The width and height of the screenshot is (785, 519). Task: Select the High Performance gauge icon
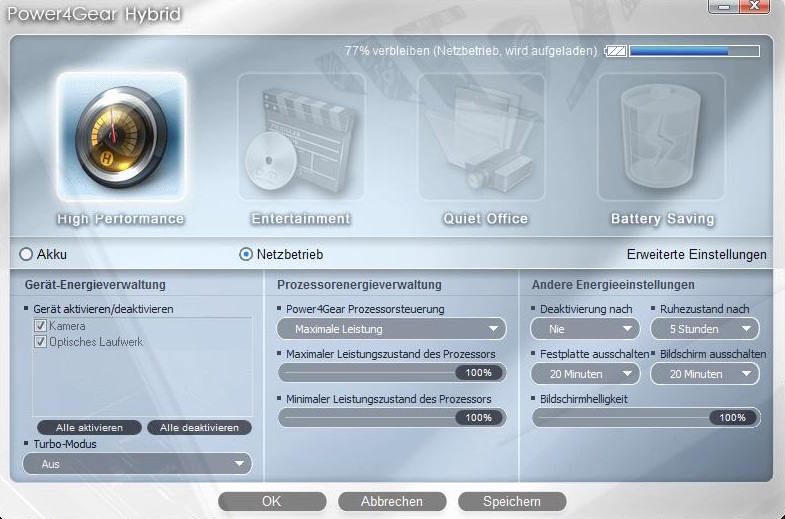pos(121,137)
